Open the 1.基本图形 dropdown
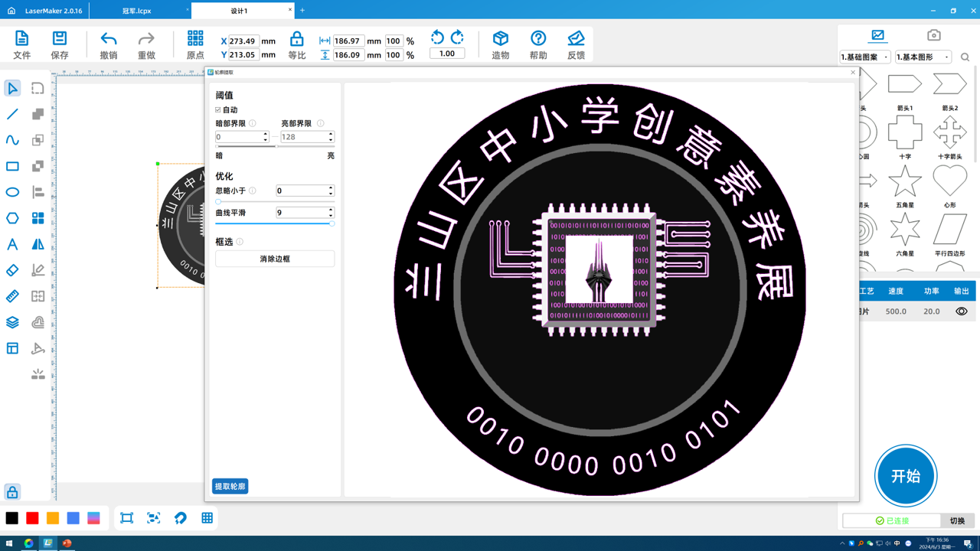 pyautogui.click(x=923, y=57)
